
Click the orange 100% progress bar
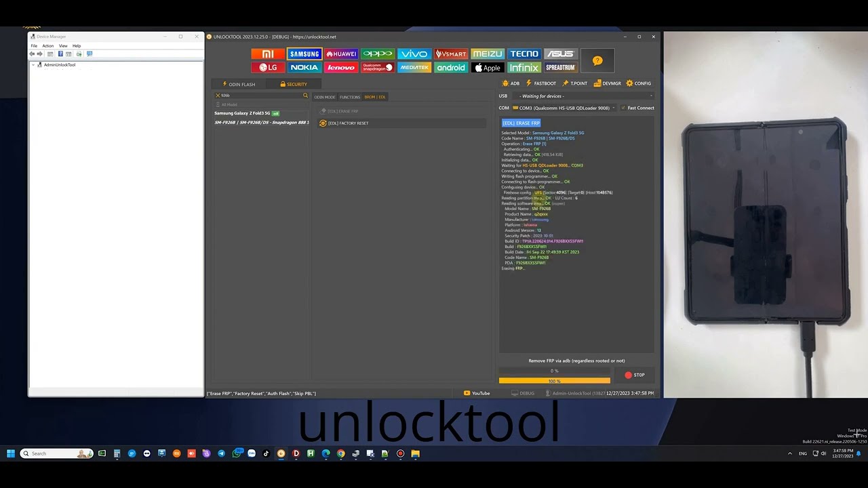coord(555,381)
